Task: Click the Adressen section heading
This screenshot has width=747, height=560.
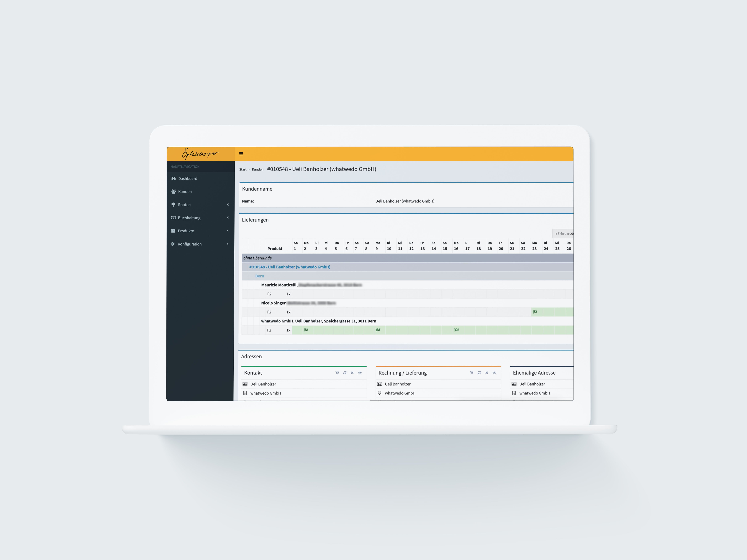Action: [252, 356]
